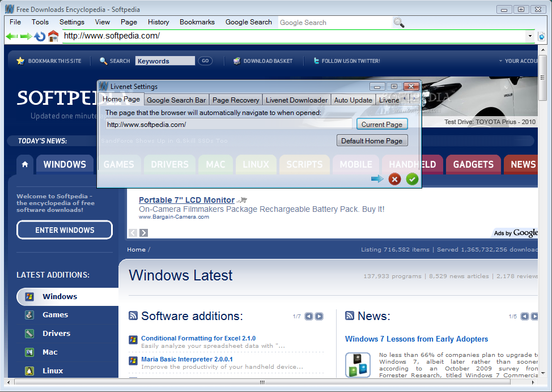Screen dimensions: 552x392
Task: Open the Settings menu
Action: pos(72,22)
